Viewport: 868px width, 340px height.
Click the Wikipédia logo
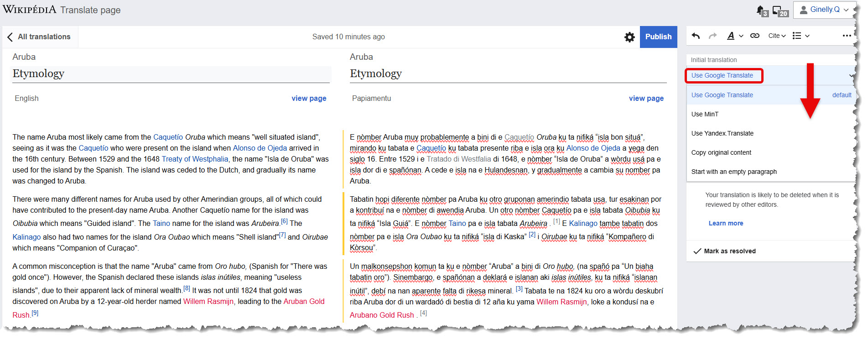[x=29, y=10]
